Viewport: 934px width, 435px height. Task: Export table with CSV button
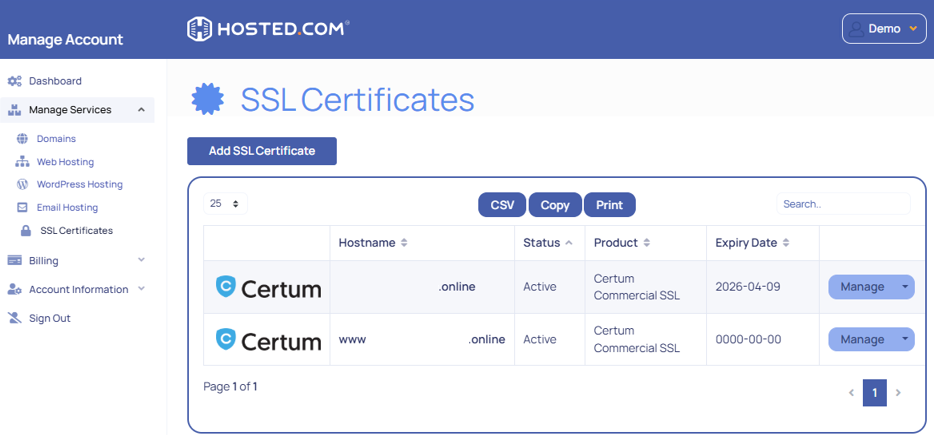pyautogui.click(x=502, y=205)
